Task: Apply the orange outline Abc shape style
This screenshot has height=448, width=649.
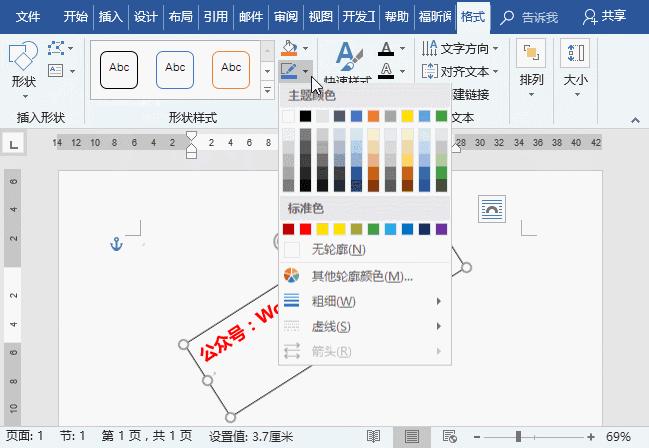Action: pos(231,70)
